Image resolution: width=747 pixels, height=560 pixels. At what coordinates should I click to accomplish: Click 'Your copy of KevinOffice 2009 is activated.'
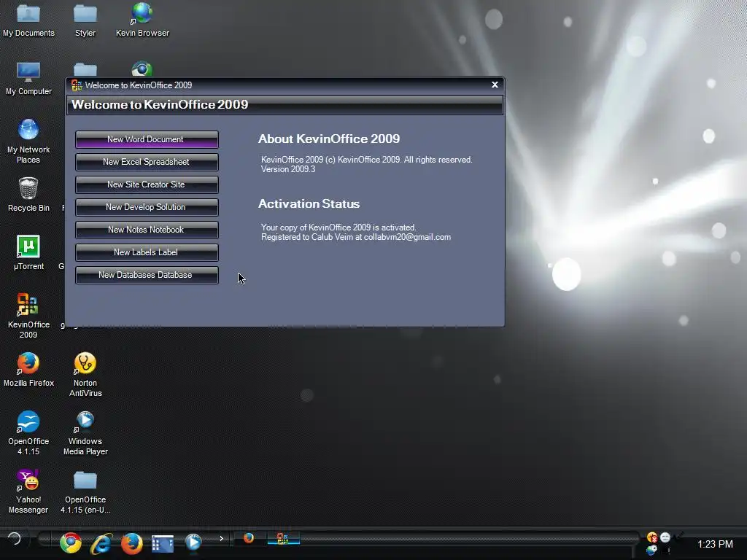[x=338, y=227]
